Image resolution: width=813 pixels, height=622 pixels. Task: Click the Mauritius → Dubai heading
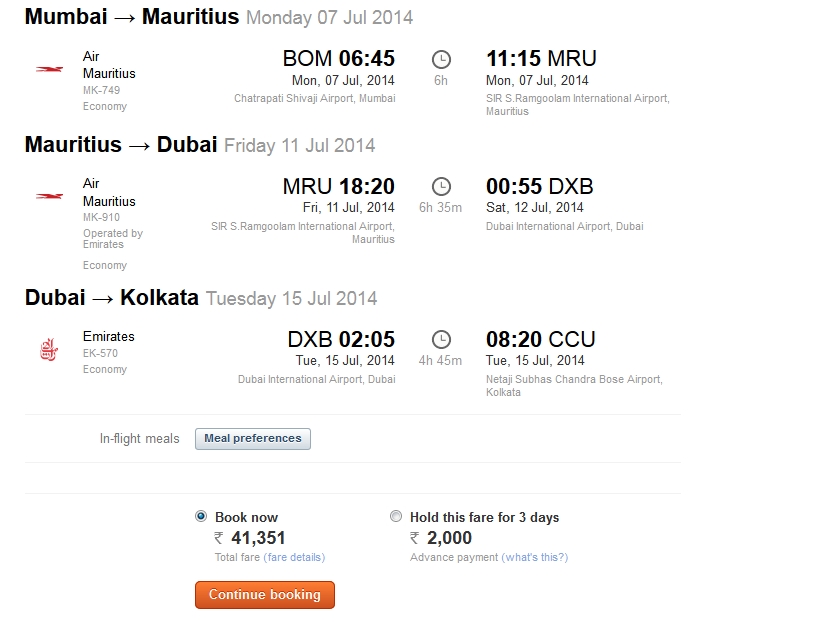pos(121,145)
